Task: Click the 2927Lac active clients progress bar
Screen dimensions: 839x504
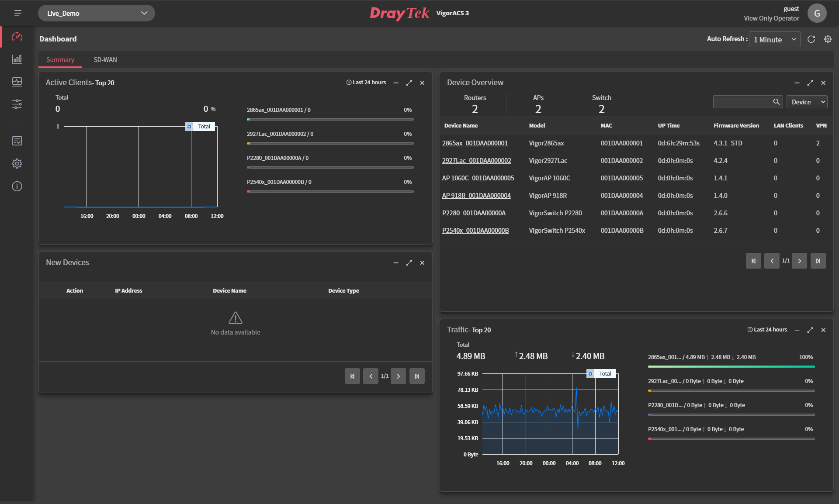Action: click(x=330, y=143)
